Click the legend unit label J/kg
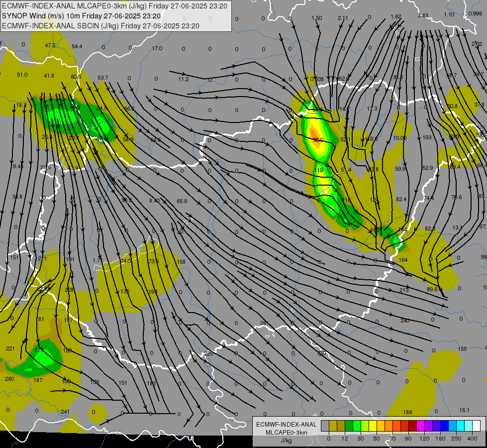Image resolution: width=487 pixels, height=448 pixels. pyautogui.click(x=287, y=441)
